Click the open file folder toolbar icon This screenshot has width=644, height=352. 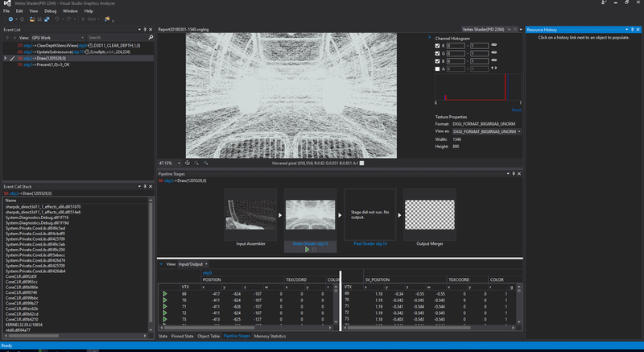point(32,19)
